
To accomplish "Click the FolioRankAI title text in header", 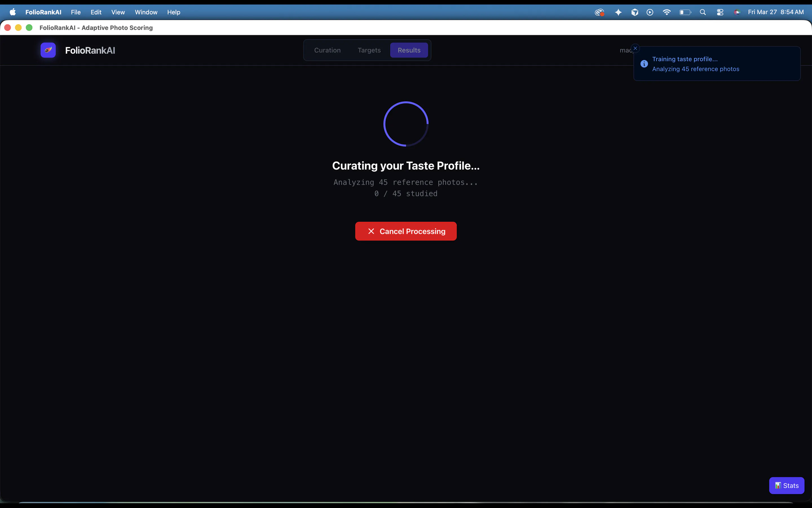I will click(90, 51).
